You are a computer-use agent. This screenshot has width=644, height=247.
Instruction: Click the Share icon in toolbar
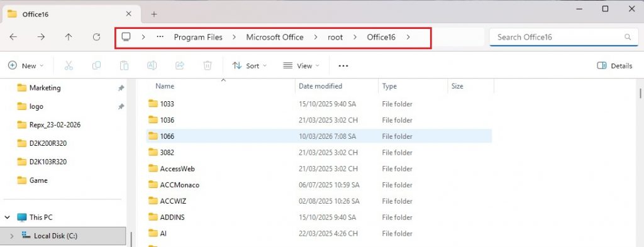(180, 65)
